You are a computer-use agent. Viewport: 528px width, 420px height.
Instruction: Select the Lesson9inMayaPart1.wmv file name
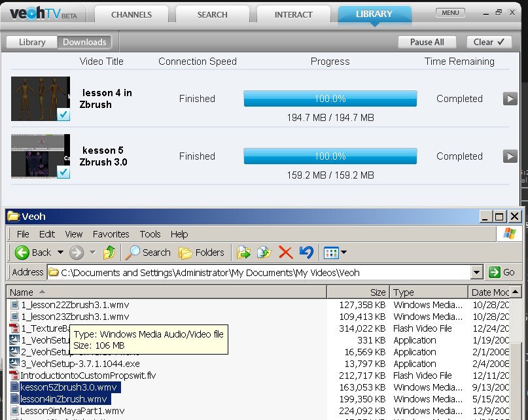click(73, 411)
